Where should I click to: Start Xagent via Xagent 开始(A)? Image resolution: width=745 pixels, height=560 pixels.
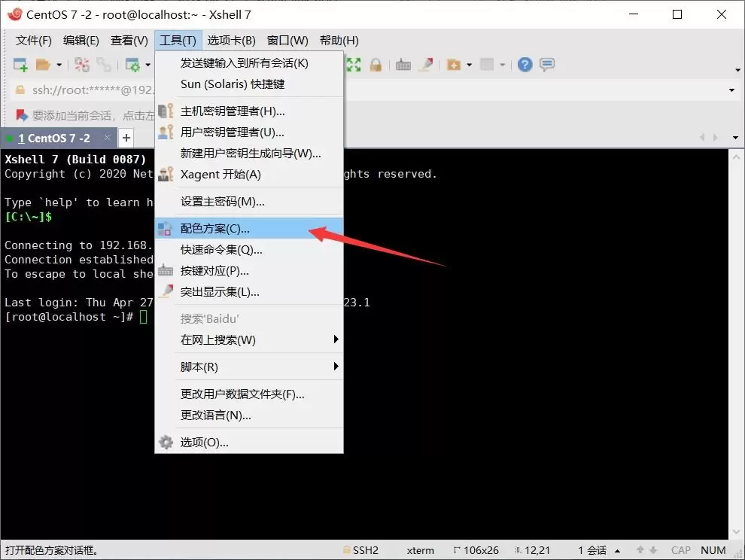[x=249, y=175]
